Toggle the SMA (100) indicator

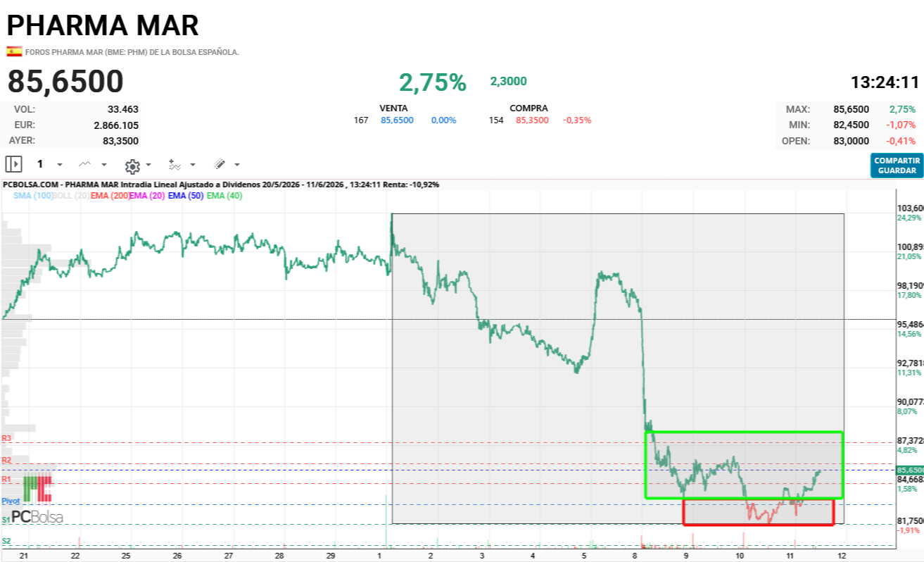(32, 196)
